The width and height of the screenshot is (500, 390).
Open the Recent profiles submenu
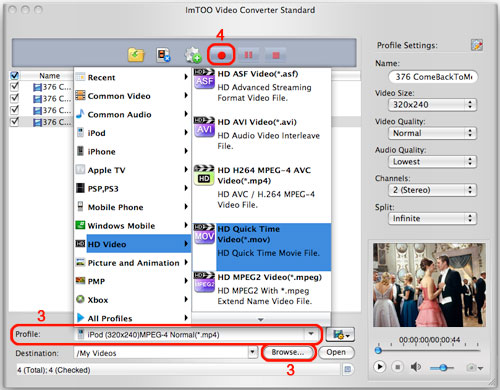(132, 77)
